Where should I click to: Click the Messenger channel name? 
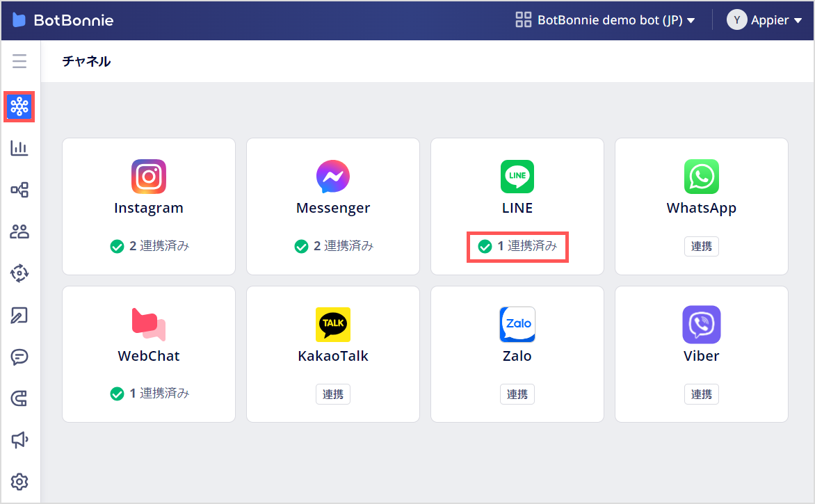coord(332,208)
